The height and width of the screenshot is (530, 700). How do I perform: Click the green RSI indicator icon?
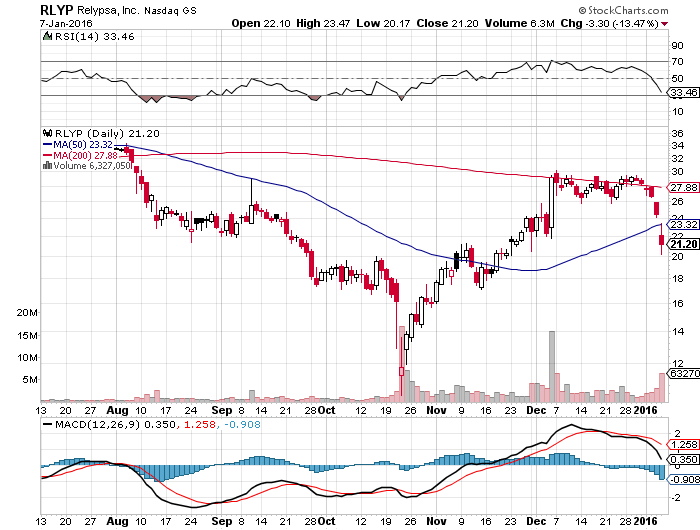click(47, 36)
